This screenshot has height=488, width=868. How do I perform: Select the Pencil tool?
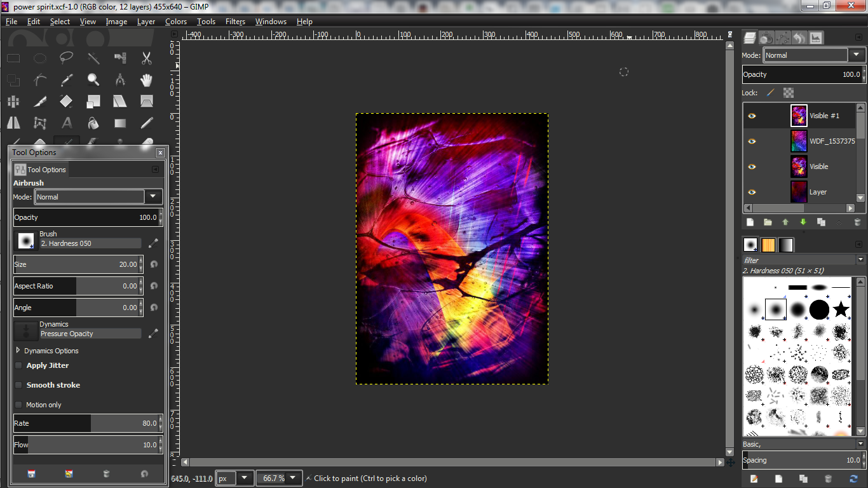pos(147,123)
